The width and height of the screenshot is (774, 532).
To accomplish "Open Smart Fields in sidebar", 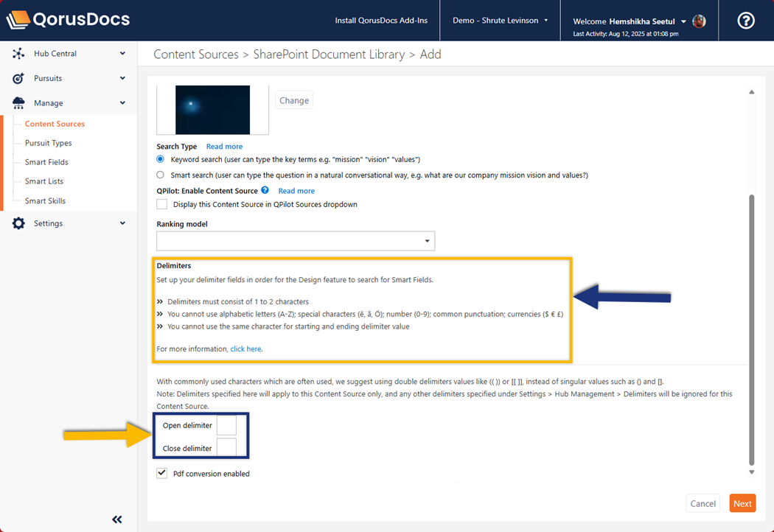I will pyautogui.click(x=46, y=162).
